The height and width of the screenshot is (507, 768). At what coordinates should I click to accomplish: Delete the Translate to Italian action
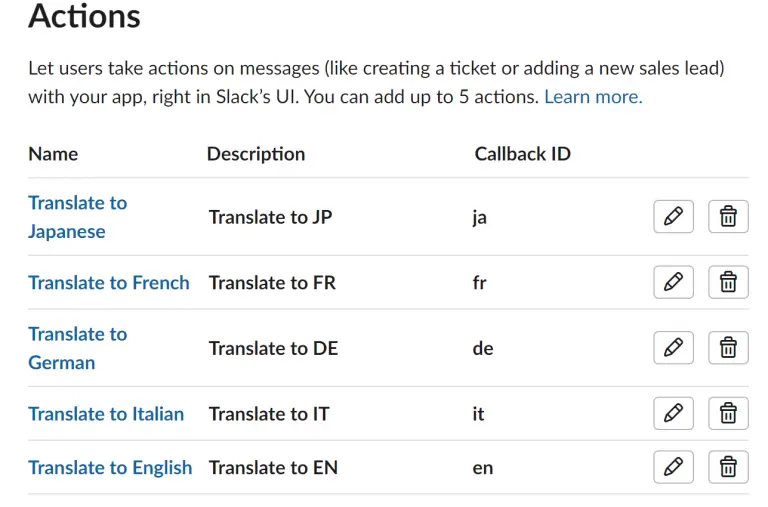(x=728, y=413)
